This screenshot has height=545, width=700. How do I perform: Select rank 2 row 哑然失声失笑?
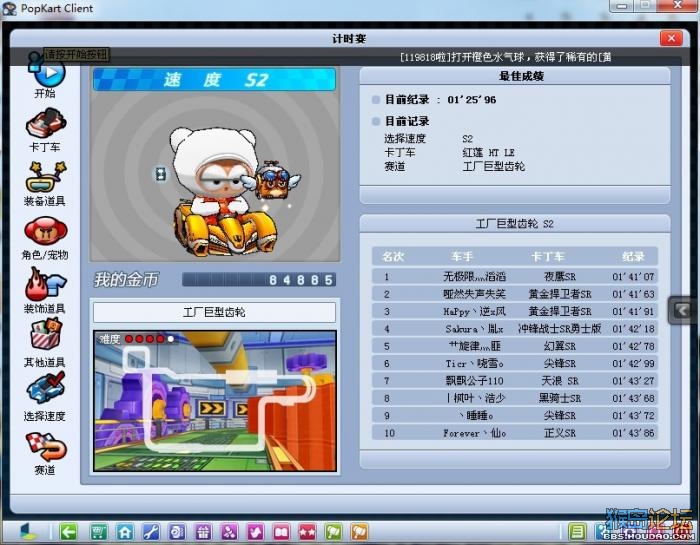(514, 294)
